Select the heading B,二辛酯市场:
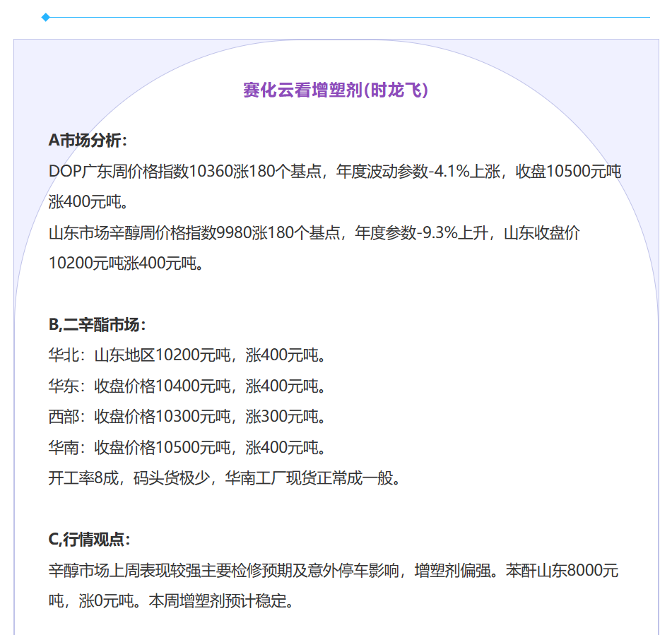The height and width of the screenshot is (635, 672). pyautogui.click(x=98, y=325)
